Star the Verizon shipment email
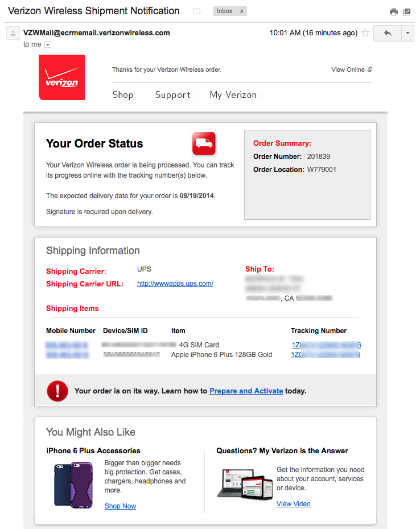 [365, 32]
